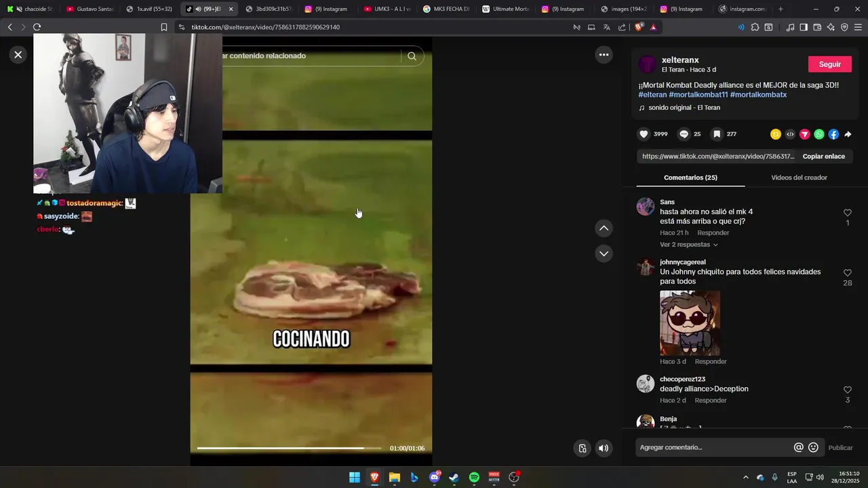Screen dimensions: 868x488
Task: Like johnnycagereal's comment
Action: click(x=847, y=273)
